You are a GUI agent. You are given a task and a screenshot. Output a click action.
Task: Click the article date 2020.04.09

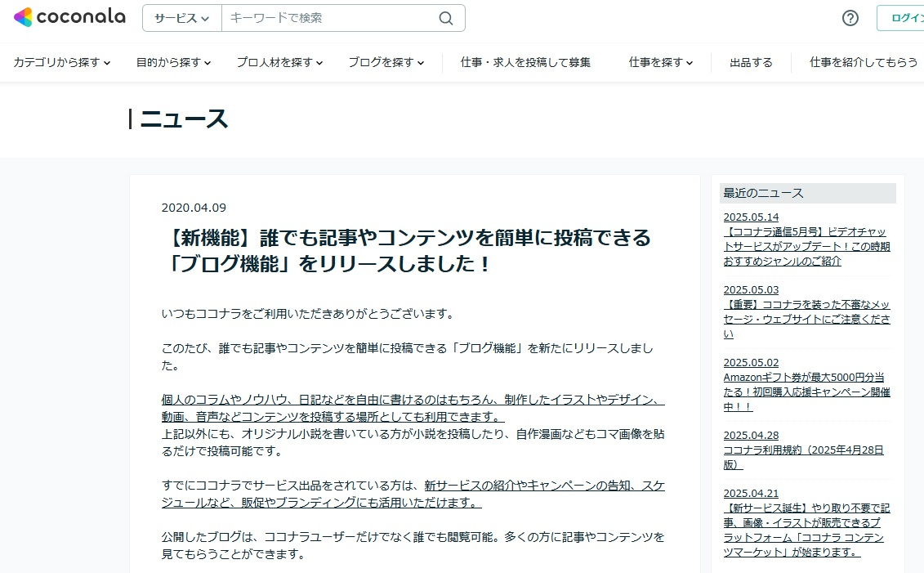pyautogui.click(x=194, y=208)
